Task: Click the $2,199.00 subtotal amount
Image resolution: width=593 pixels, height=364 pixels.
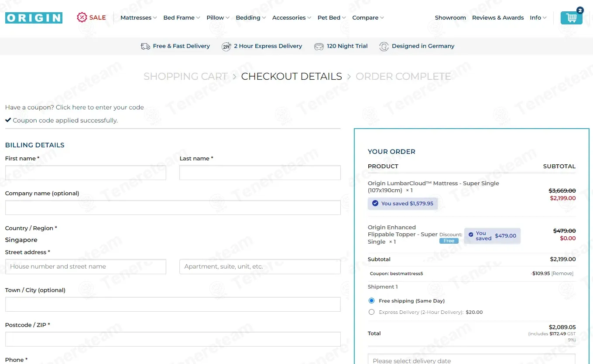Action: [x=562, y=259]
